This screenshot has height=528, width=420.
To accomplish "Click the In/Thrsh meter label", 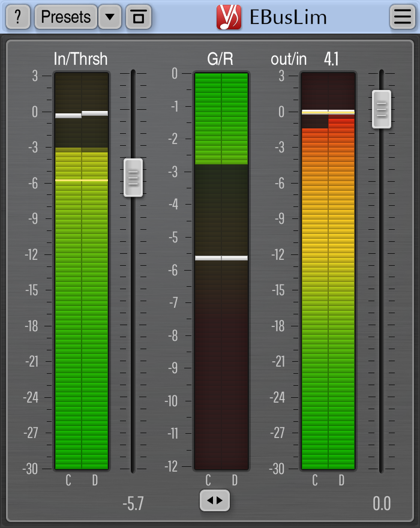I will (80, 59).
